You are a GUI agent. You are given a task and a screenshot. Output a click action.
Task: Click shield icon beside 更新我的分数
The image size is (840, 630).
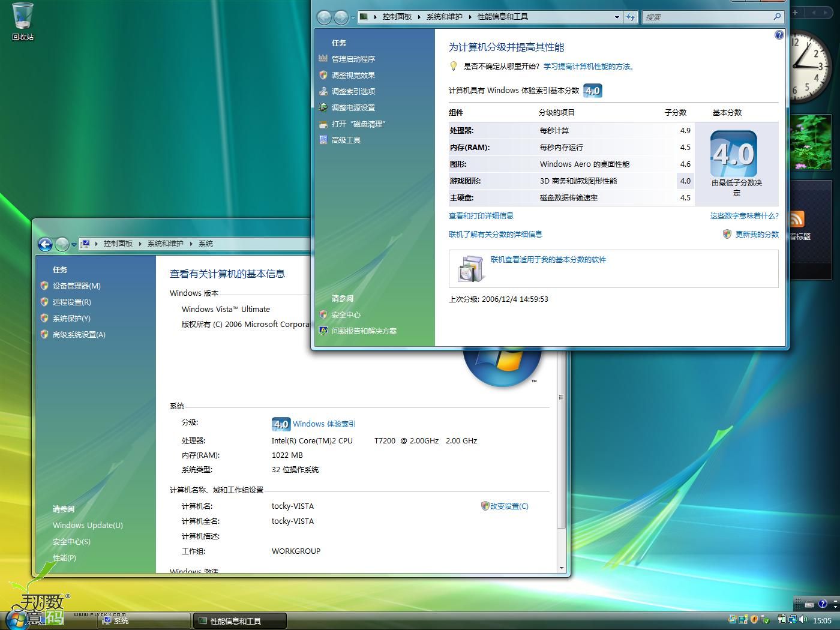[727, 234]
